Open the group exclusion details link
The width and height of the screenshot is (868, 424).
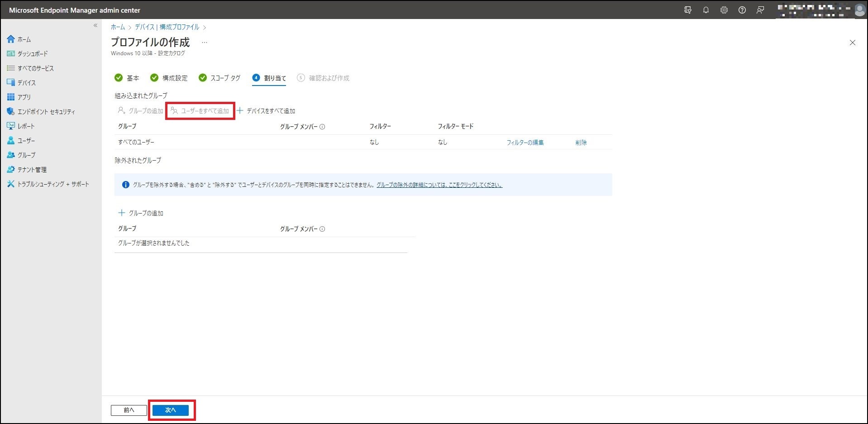point(439,185)
